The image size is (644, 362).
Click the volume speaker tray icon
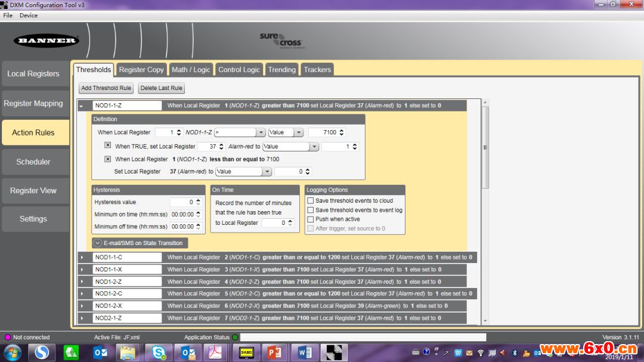click(x=503, y=353)
